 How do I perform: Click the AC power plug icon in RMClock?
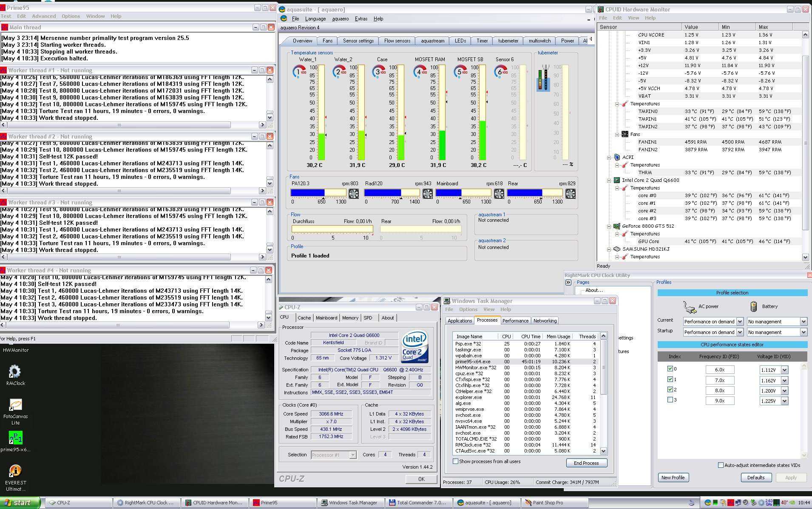coord(689,306)
